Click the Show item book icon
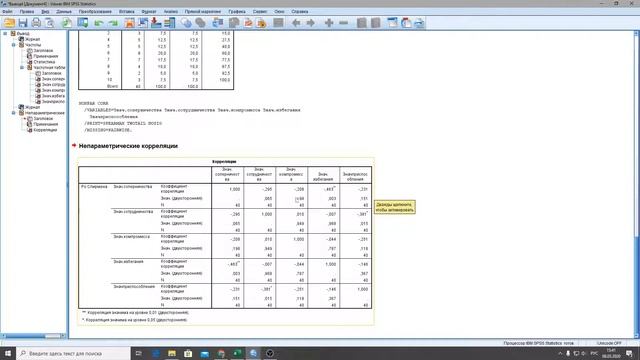The height and width of the screenshot is (360, 640). 361,23
